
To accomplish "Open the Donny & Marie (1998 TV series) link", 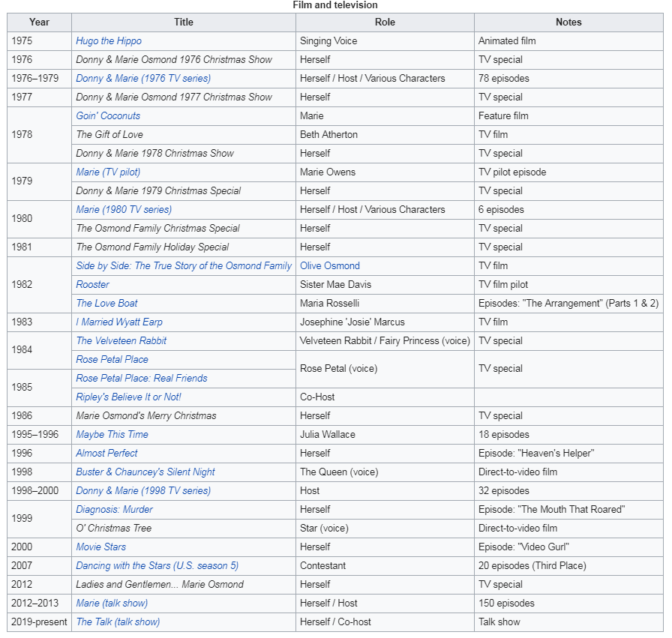I will tap(143, 491).
